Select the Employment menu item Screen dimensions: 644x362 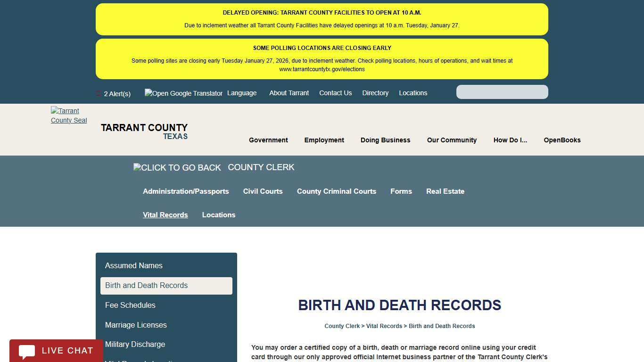[x=324, y=140]
